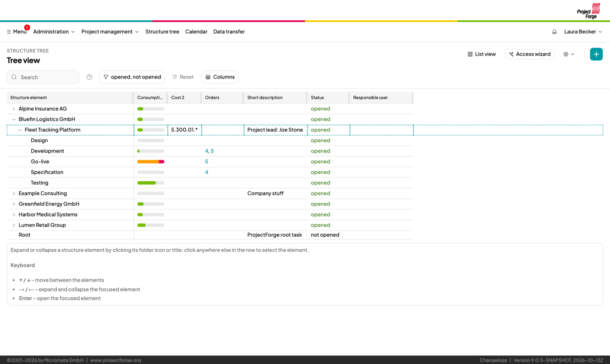
Task: Open the Calendar menu item
Action: click(196, 32)
